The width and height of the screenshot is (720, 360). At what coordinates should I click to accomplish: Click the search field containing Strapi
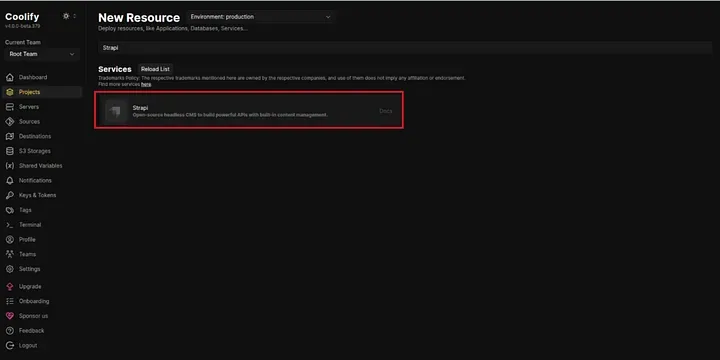pos(405,48)
